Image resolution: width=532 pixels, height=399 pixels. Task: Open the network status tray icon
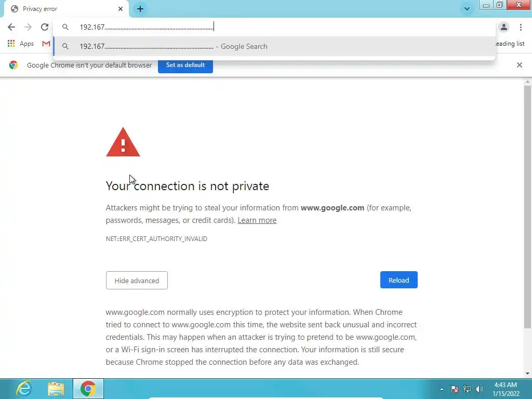pos(467,389)
